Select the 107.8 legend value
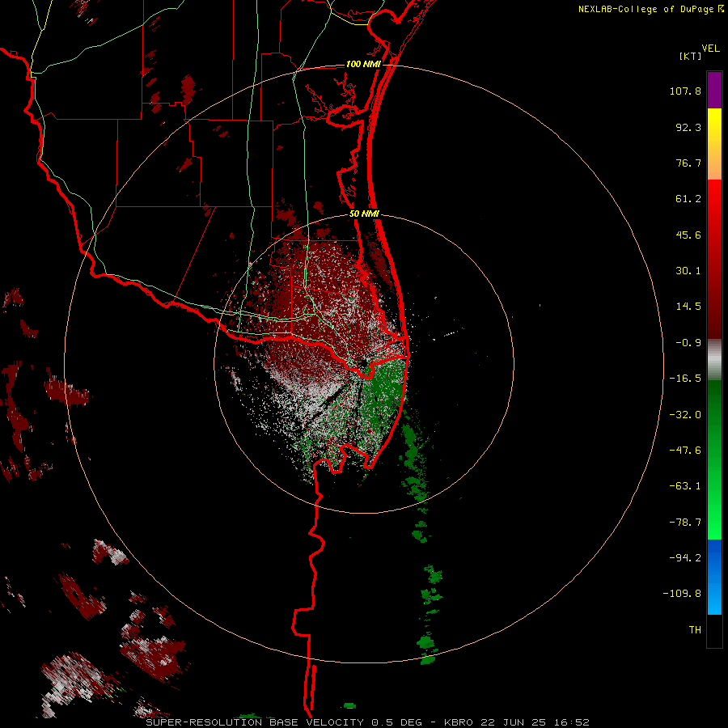The image size is (728, 728). point(685,91)
